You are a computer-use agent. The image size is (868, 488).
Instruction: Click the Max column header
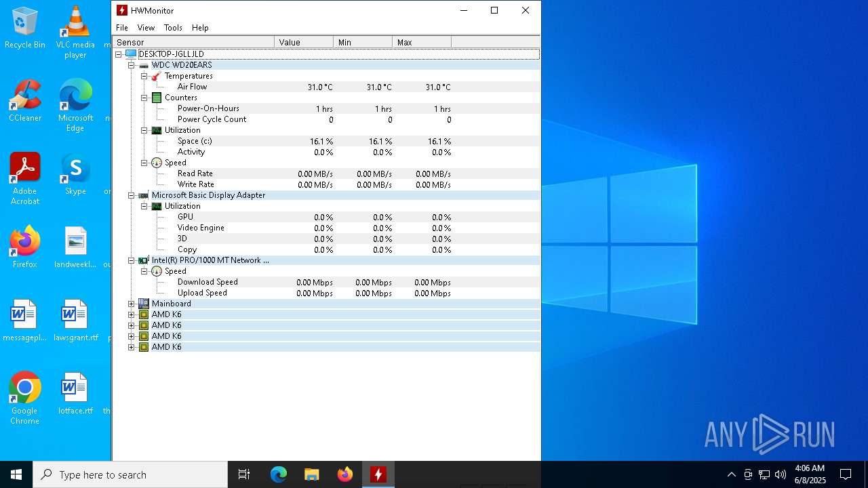422,42
